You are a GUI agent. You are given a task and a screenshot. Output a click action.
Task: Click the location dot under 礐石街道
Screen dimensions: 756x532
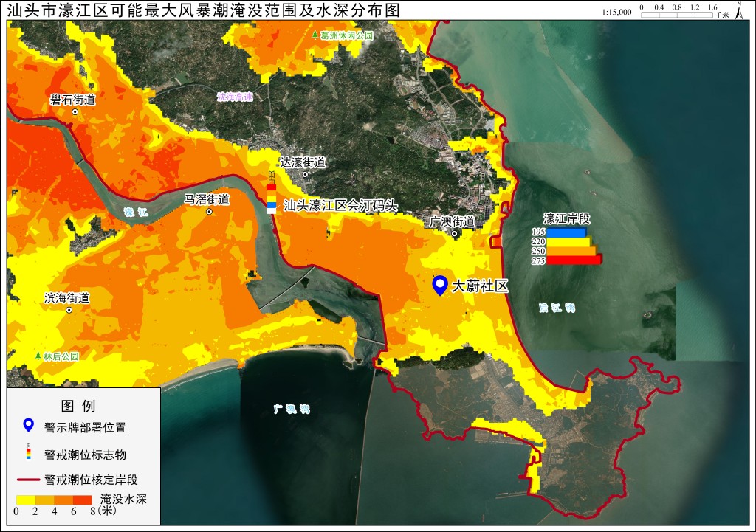tap(75, 112)
